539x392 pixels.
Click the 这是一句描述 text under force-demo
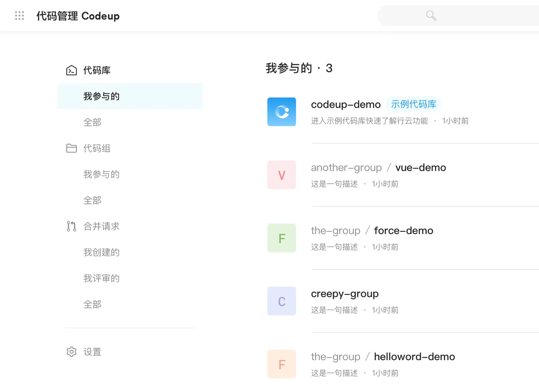click(x=335, y=247)
